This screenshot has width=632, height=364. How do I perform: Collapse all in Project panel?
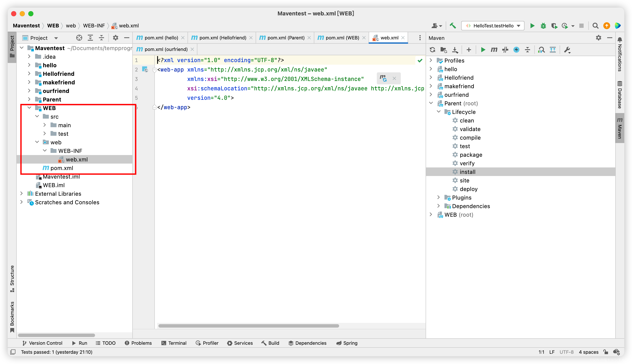tap(101, 38)
